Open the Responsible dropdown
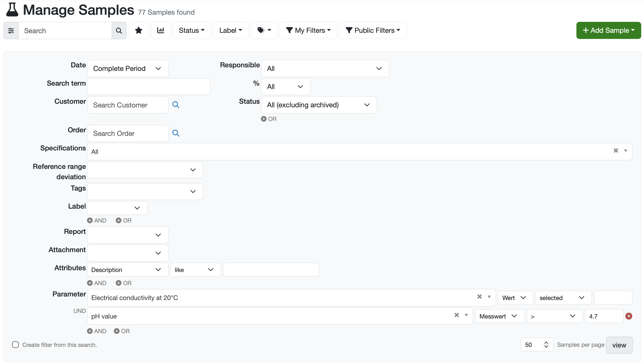The width and height of the screenshot is (644, 364). [x=325, y=69]
